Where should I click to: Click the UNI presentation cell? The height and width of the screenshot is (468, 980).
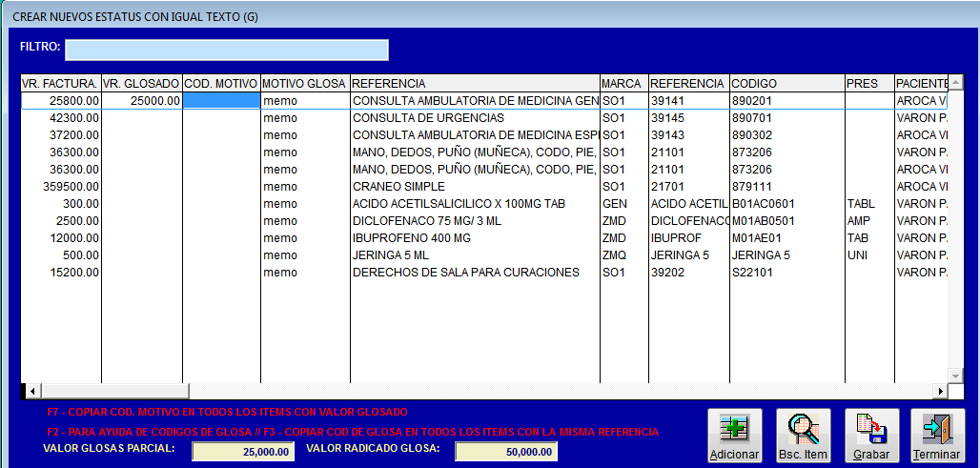[869, 255]
